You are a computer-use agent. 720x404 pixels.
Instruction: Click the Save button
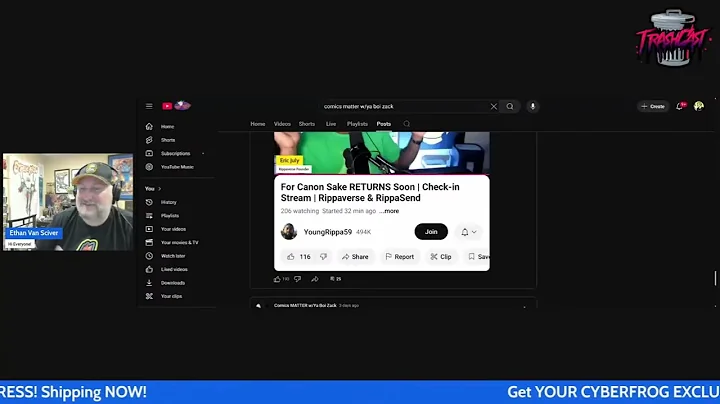(x=478, y=257)
